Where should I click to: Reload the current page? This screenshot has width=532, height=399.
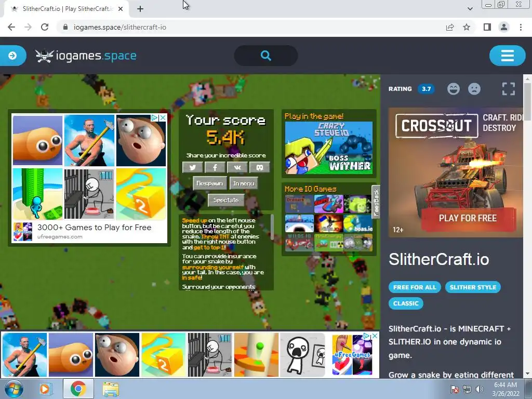pos(45,27)
